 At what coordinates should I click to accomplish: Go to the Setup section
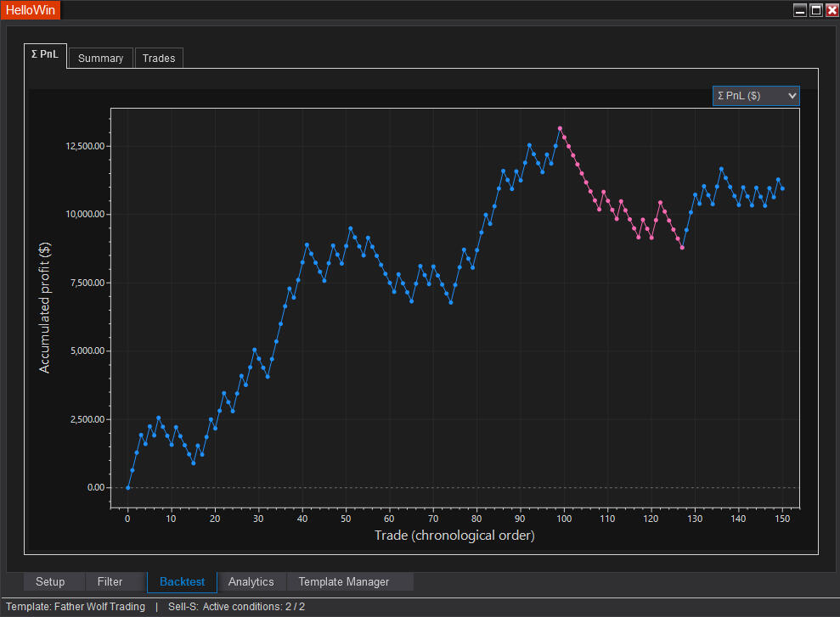[50, 581]
